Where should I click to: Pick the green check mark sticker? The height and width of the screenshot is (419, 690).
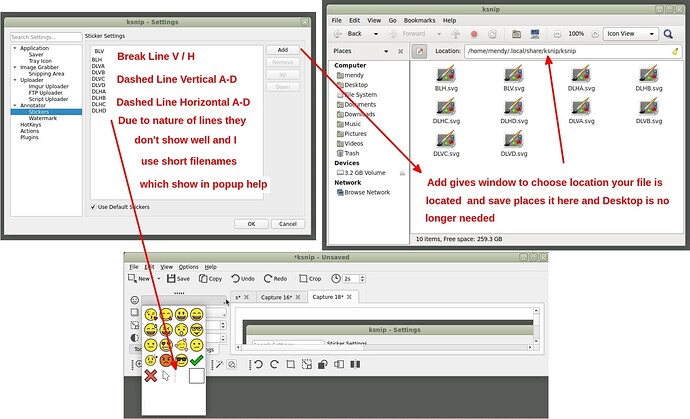click(196, 360)
